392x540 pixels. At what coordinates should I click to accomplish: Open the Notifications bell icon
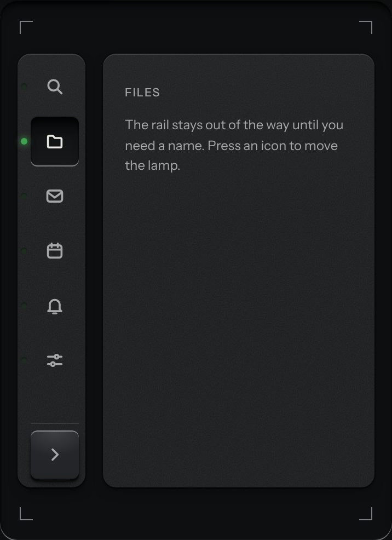pos(55,306)
